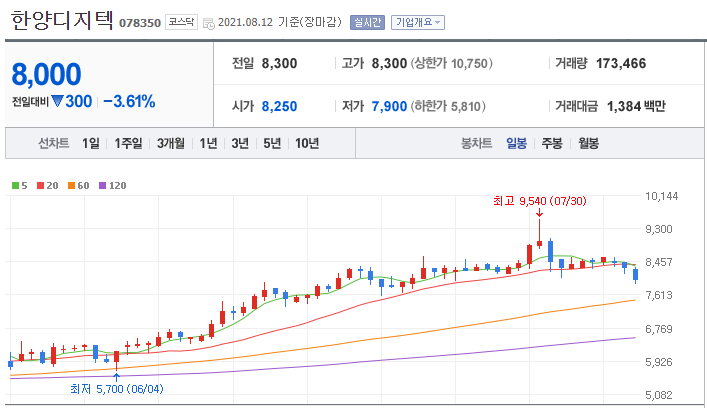Show the 3년 line chart

pos(240,143)
